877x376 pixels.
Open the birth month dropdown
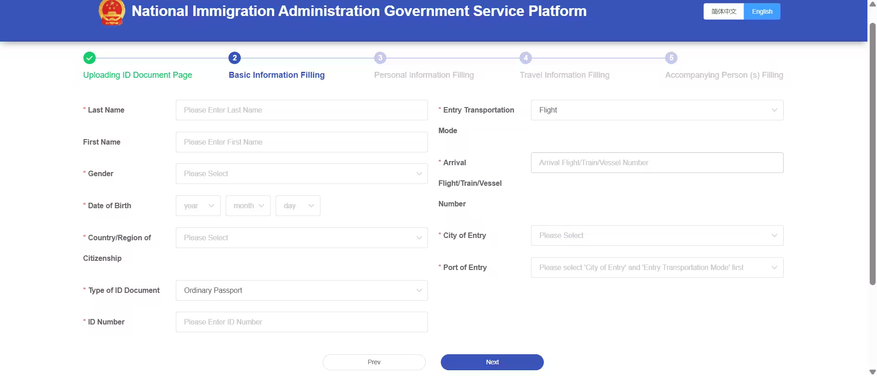248,206
